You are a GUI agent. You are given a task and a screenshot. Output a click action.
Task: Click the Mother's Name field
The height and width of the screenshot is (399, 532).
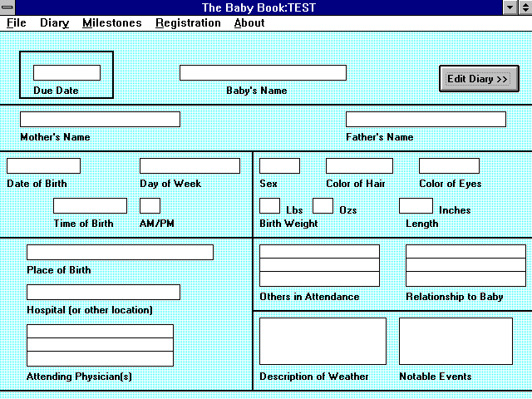click(100, 120)
